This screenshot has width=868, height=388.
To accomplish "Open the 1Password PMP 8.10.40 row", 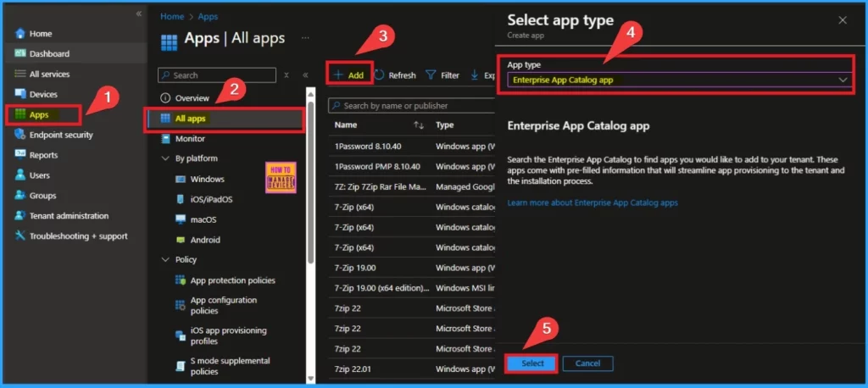I will pyautogui.click(x=411, y=167).
